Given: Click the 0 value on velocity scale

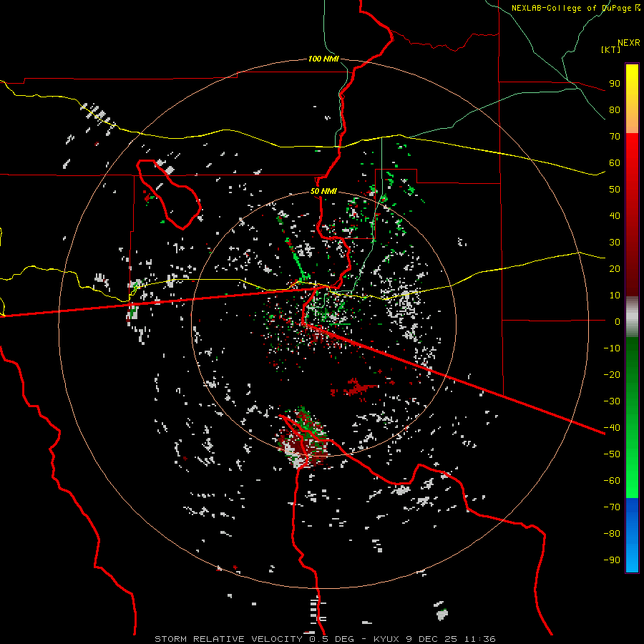Looking at the screenshot, I should pyautogui.click(x=618, y=321).
